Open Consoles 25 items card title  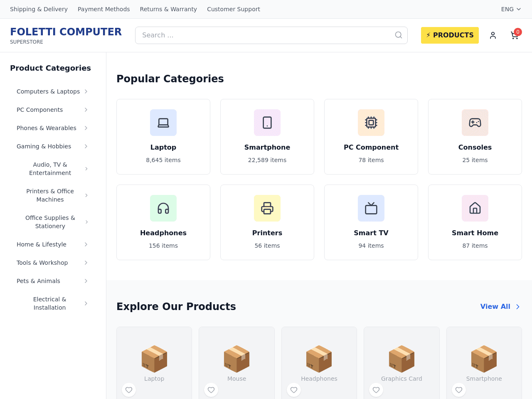pos(475,147)
